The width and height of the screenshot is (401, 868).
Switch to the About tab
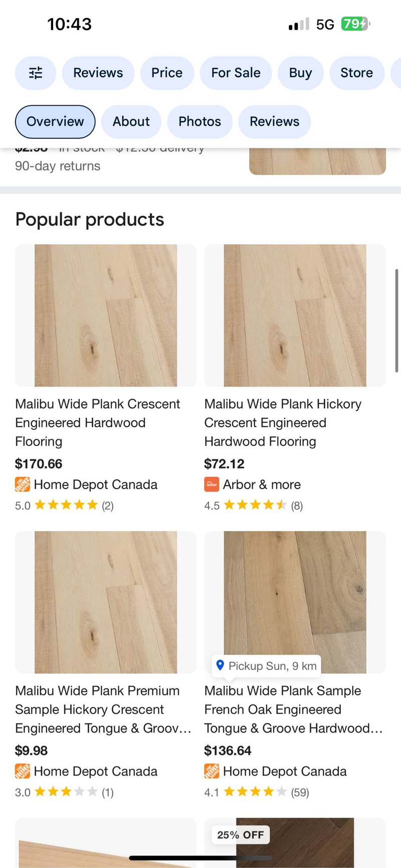pyautogui.click(x=131, y=121)
